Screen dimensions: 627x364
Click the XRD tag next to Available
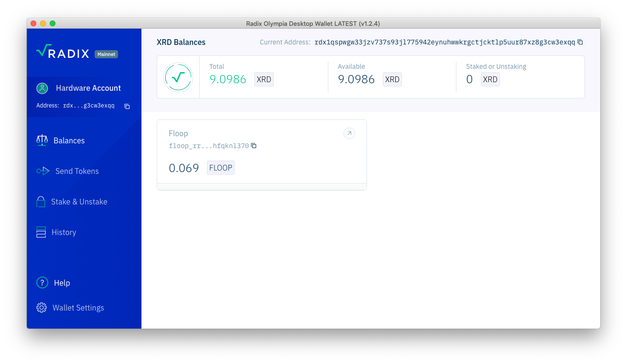[x=392, y=79]
